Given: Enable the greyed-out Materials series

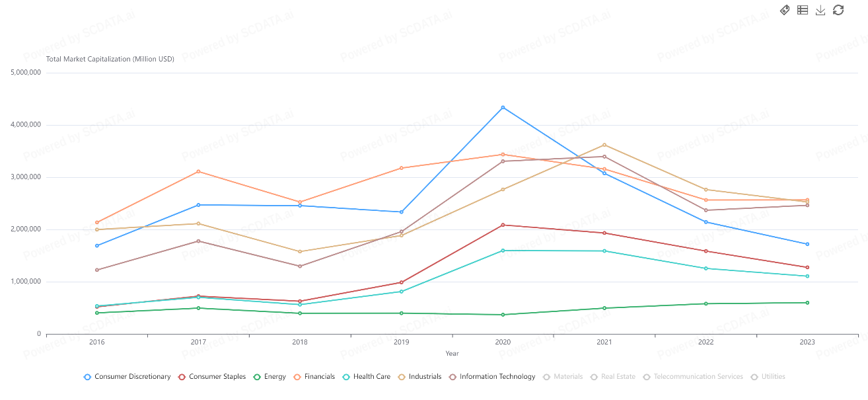Looking at the screenshot, I should [563, 377].
